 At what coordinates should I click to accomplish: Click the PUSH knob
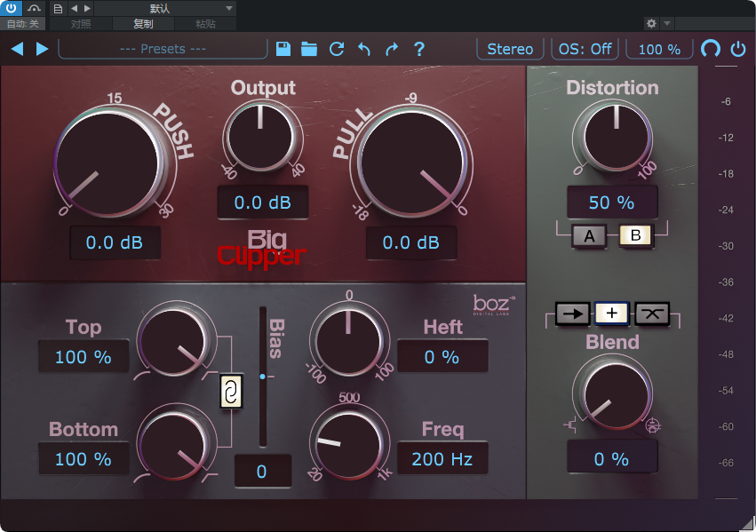pyautogui.click(x=109, y=163)
